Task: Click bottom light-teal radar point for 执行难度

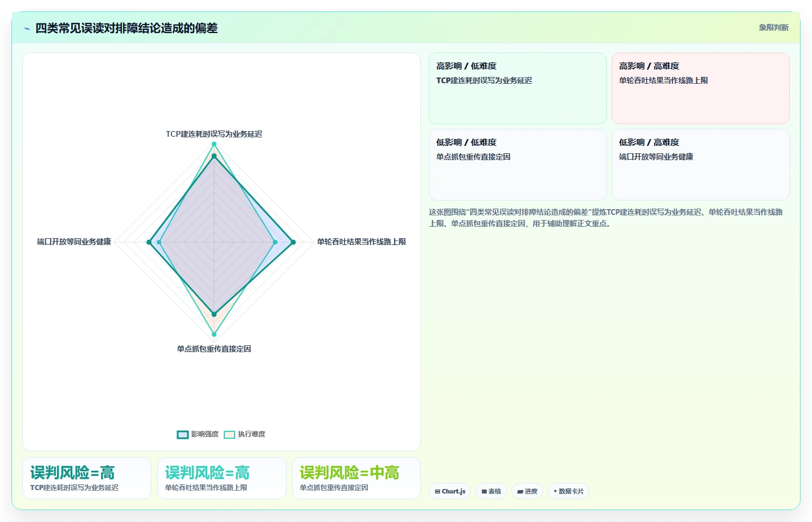Action: 214,335
